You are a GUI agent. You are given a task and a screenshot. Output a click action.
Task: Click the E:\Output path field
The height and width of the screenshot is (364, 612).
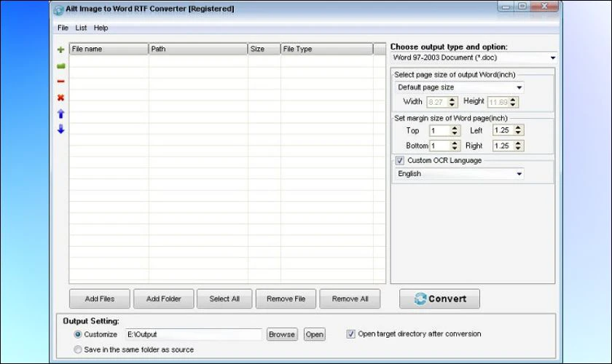click(194, 334)
